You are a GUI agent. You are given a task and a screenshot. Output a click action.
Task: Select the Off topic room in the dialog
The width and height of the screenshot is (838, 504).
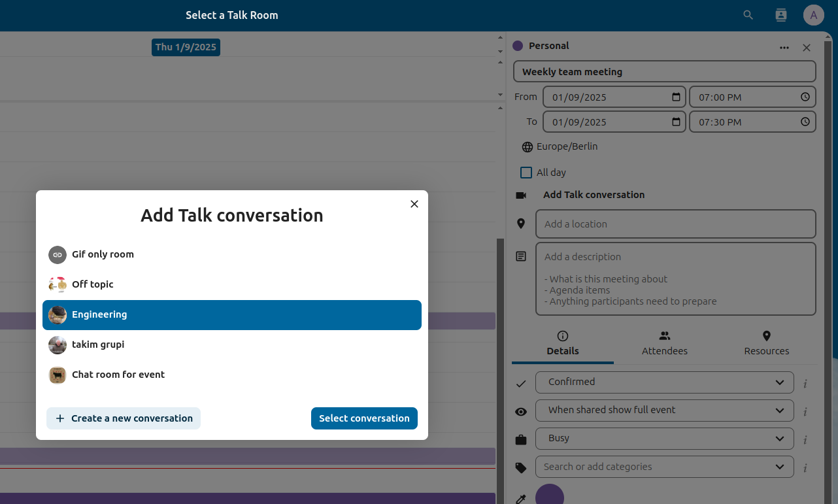(231, 284)
